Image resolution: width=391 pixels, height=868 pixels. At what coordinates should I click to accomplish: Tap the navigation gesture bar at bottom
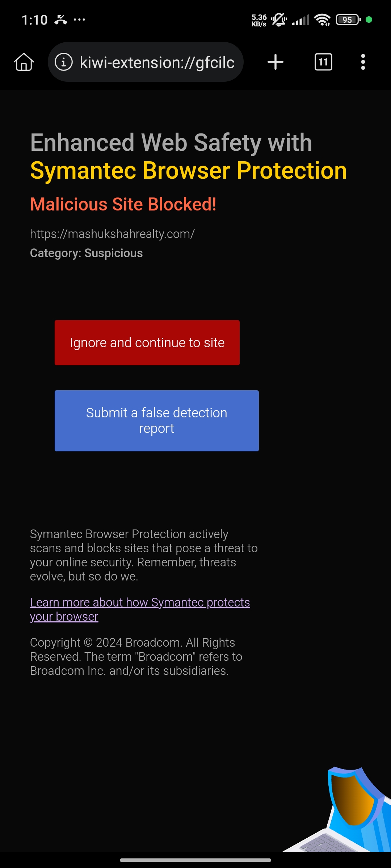pos(195,860)
